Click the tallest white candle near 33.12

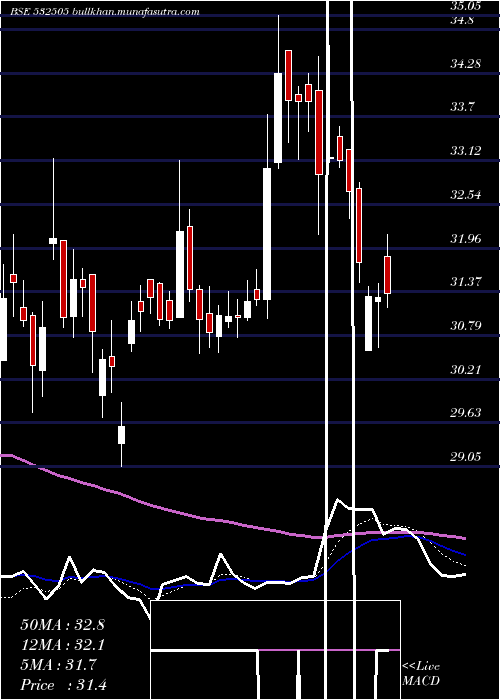[267, 234]
